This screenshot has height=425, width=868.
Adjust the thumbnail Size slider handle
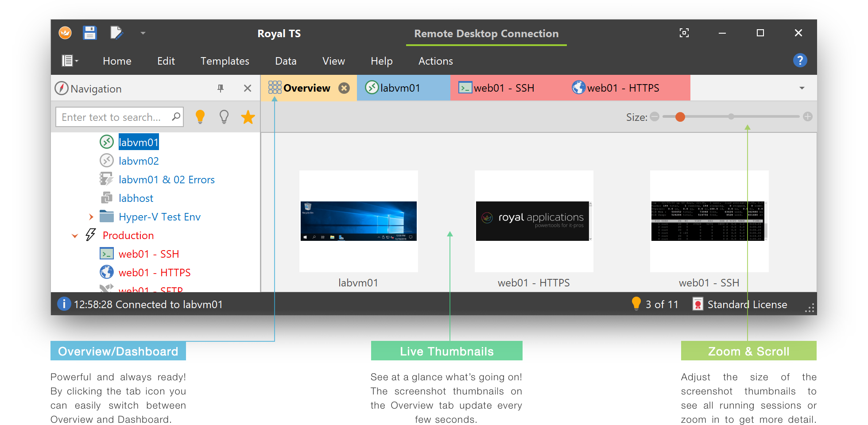pos(680,117)
